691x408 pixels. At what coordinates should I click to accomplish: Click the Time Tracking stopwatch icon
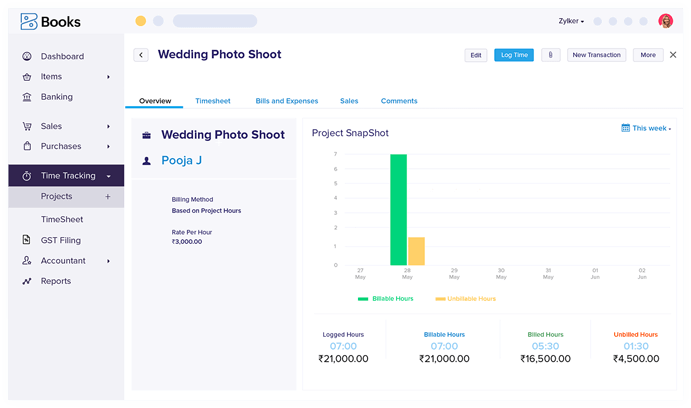[x=27, y=176]
